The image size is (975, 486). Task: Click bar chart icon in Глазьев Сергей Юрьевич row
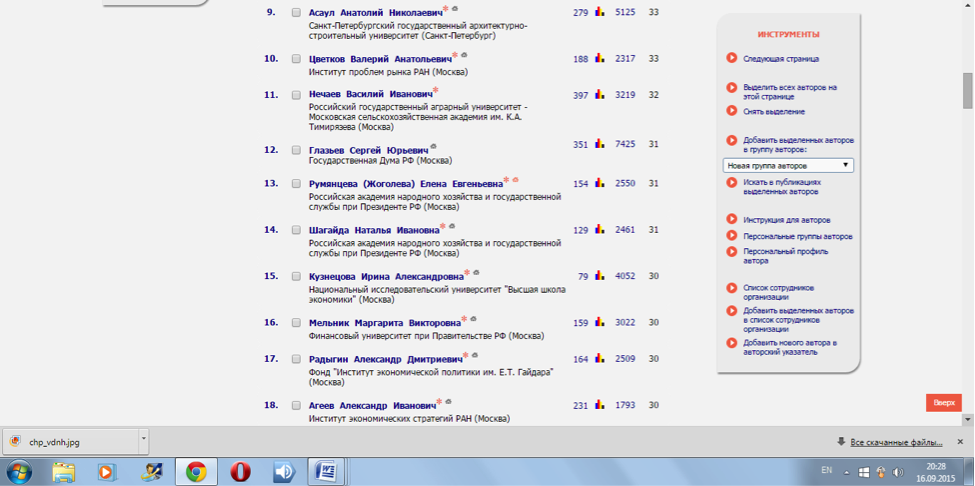click(600, 145)
